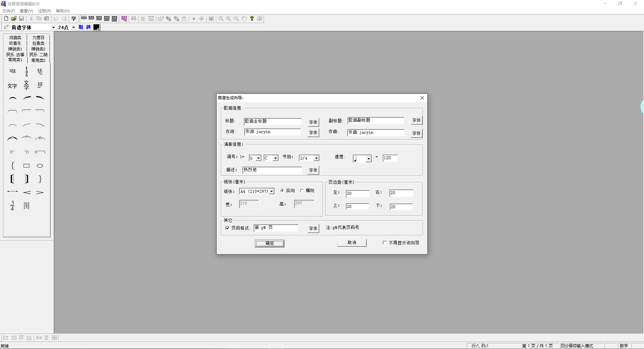The image size is (644, 349).
Task: Click the yellow question mark help icon
Action: 252,19
